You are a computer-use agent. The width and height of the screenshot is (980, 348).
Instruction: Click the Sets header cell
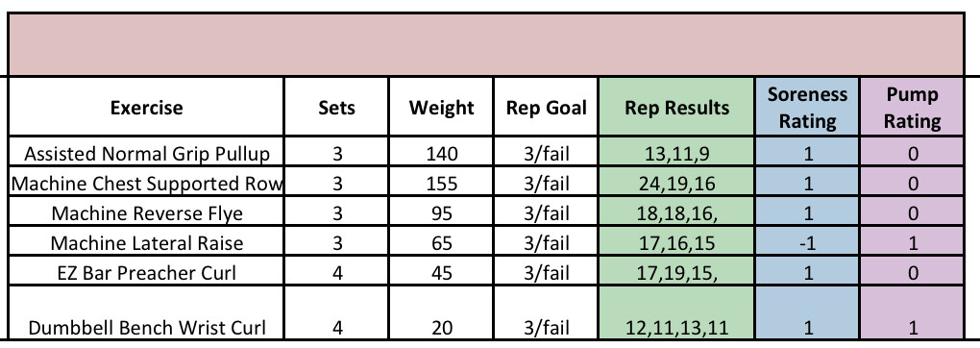[336, 107]
